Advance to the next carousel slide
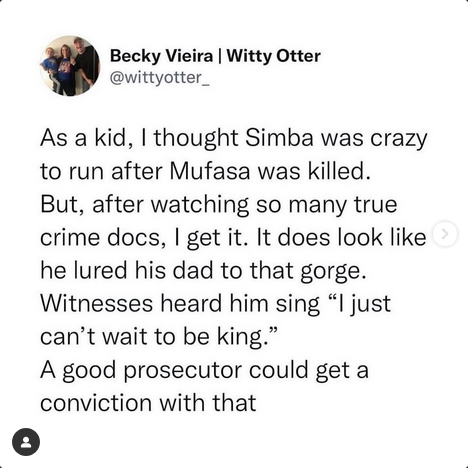This screenshot has height=468, width=468. click(445, 234)
